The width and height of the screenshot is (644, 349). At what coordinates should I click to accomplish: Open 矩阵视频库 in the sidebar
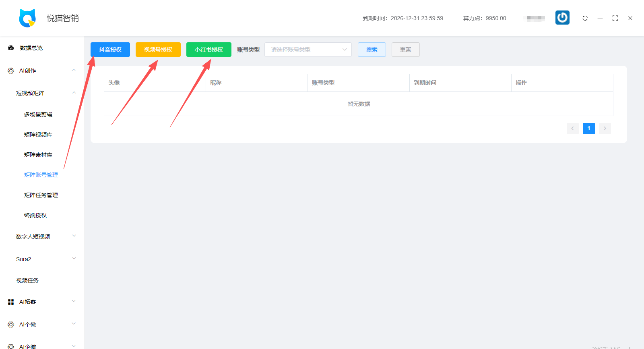[x=38, y=135]
